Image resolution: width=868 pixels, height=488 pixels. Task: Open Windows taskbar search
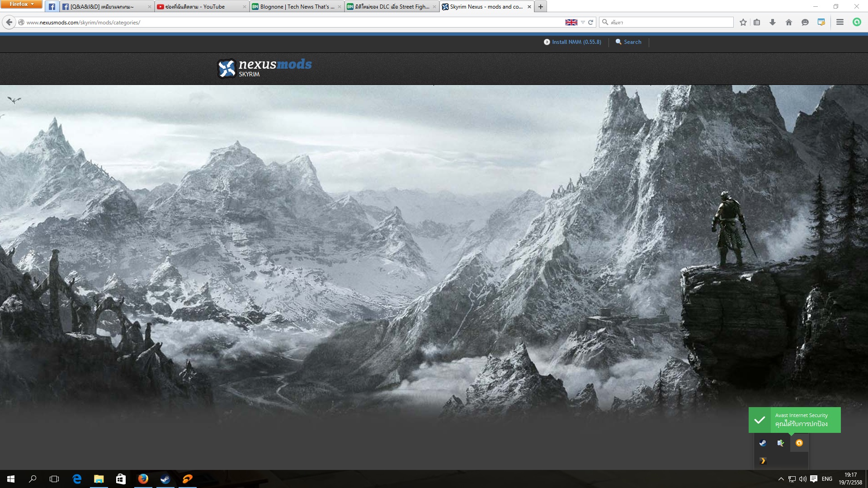click(33, 479)
